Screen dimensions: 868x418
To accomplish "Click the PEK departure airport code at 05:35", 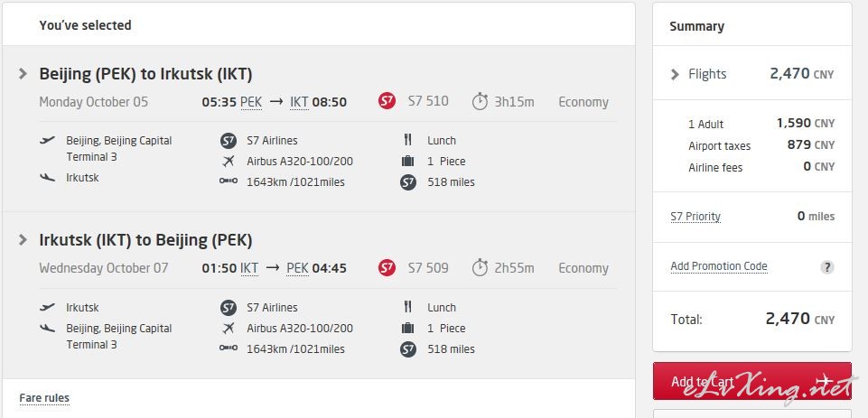I will point(251,102).
